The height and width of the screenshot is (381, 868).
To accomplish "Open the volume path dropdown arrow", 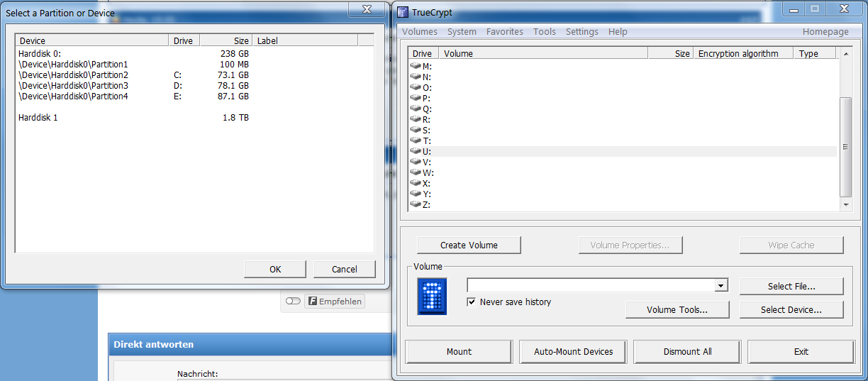I will [721, 285].
